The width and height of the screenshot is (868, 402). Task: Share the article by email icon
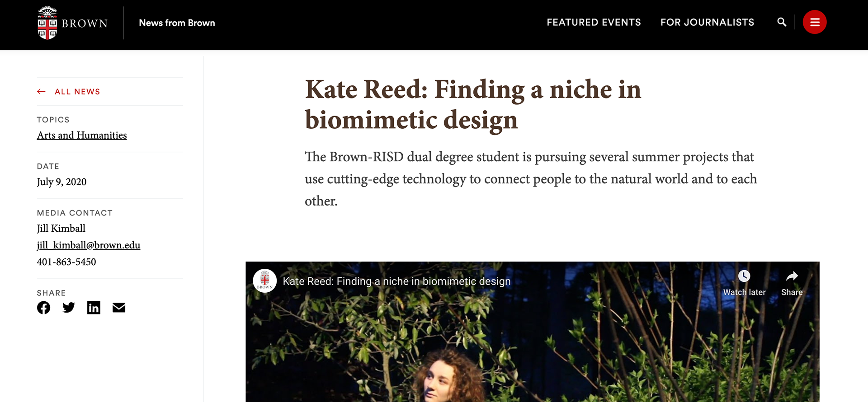pos(119,308)
